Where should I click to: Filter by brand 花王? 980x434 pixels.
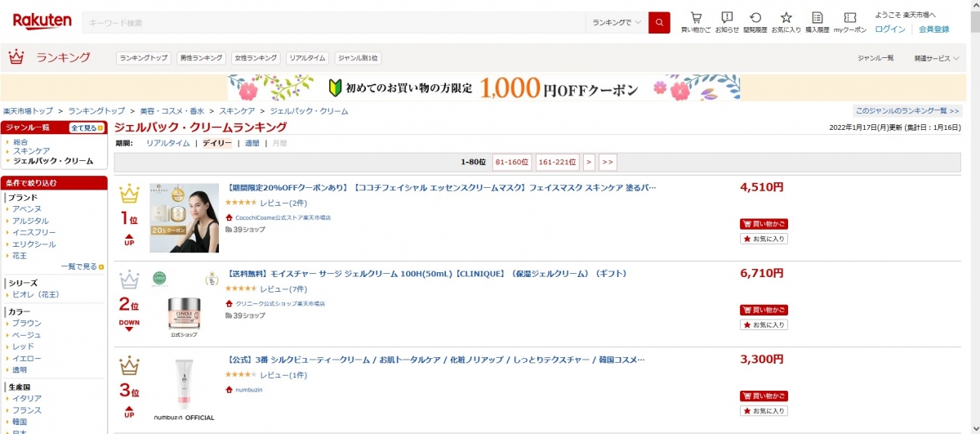click(20, 256)
